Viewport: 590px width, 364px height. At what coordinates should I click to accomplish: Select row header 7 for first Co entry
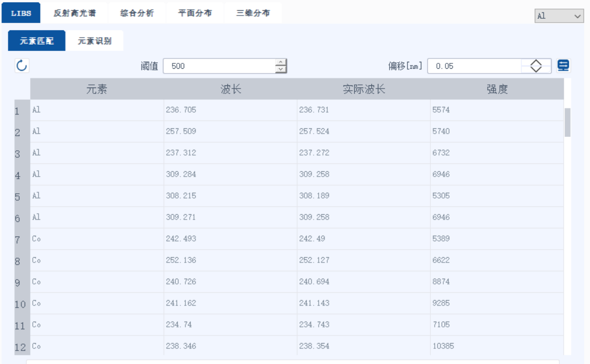coord(17,239)
